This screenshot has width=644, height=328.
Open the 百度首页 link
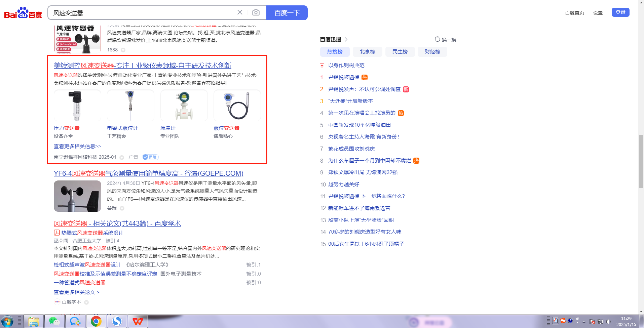pyautogui.click(x=574, y=13)
